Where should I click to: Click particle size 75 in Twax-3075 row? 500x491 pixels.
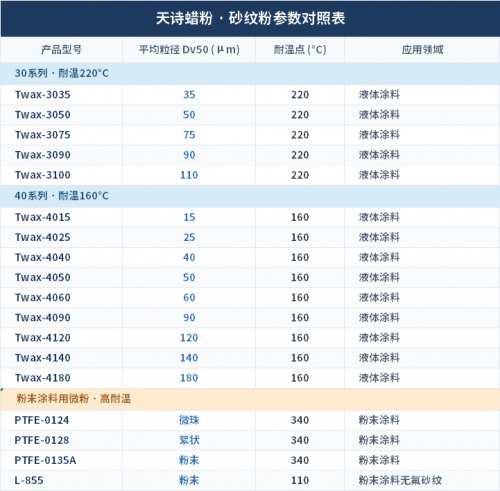pyautogui.click(x=189, y=135)
